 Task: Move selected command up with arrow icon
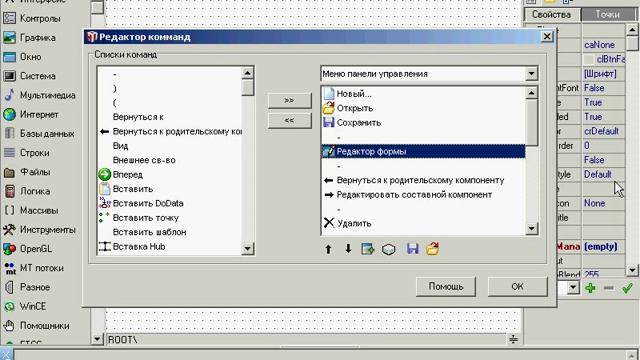(328, 249)
